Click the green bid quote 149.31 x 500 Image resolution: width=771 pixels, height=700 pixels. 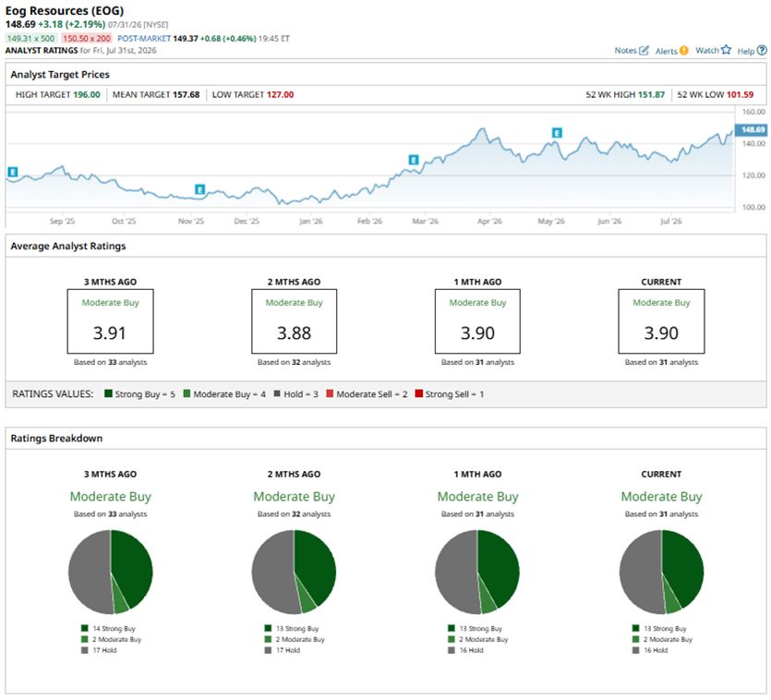pyautogui.click(x=31, y=39)
